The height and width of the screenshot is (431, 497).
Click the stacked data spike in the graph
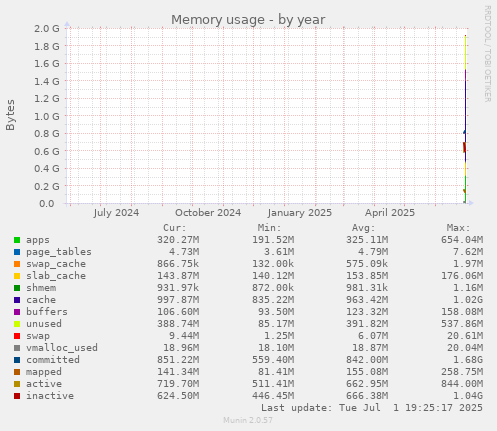[465, 119]
